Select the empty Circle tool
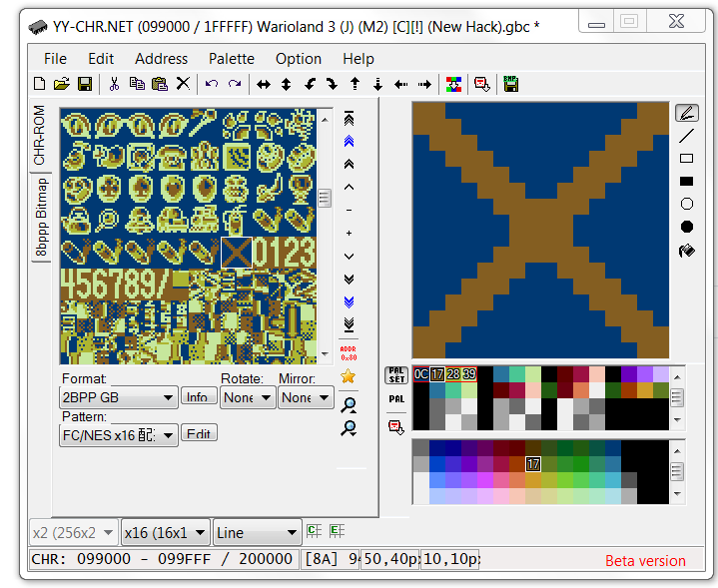Viewport: 718px width, 588px height. coord(687,204)
